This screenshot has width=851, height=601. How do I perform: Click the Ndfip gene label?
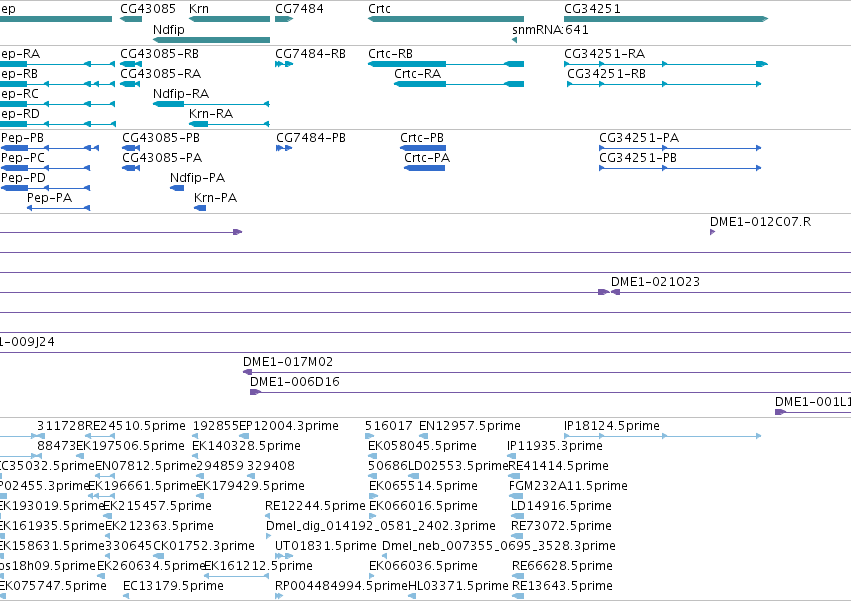coord(169,29)
